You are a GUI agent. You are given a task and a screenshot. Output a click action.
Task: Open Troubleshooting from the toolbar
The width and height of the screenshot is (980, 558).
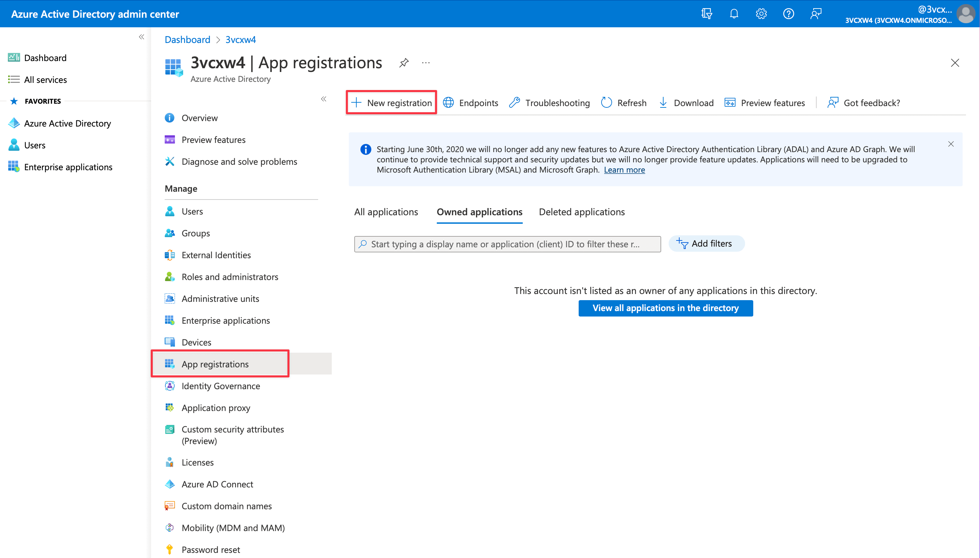point(549,103)
